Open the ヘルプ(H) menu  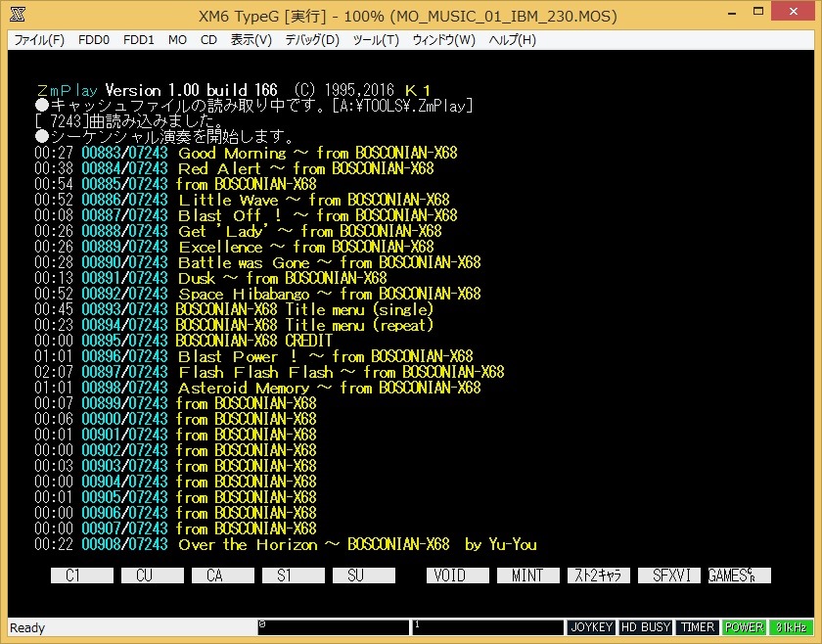click(512, 40)
